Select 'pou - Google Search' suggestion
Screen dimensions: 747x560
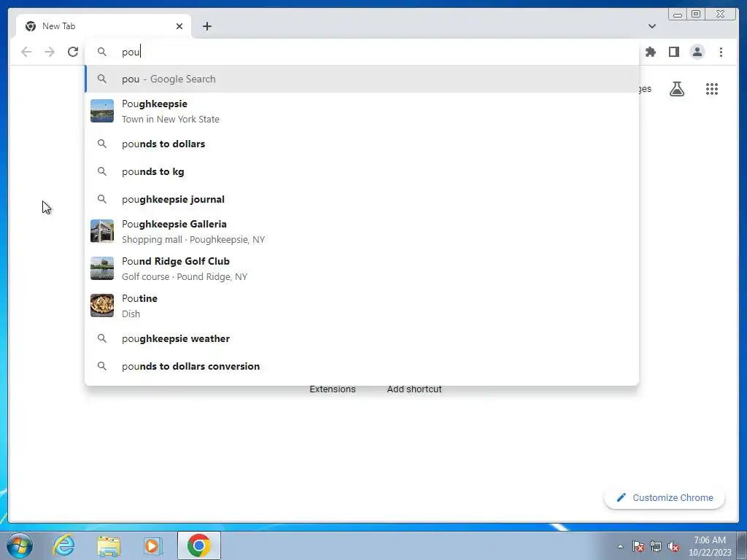362,79
